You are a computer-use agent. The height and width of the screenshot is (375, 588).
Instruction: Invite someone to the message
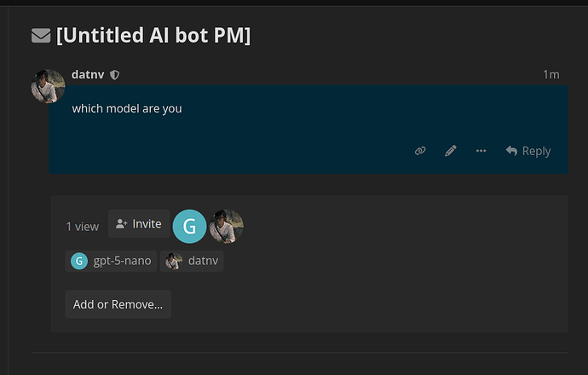click(139, 223)
